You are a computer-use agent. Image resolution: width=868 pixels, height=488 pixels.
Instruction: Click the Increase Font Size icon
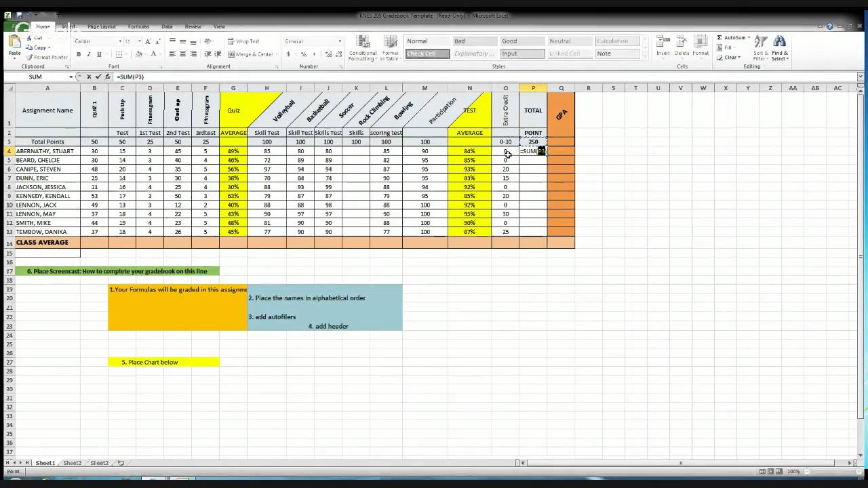point(147,41)
